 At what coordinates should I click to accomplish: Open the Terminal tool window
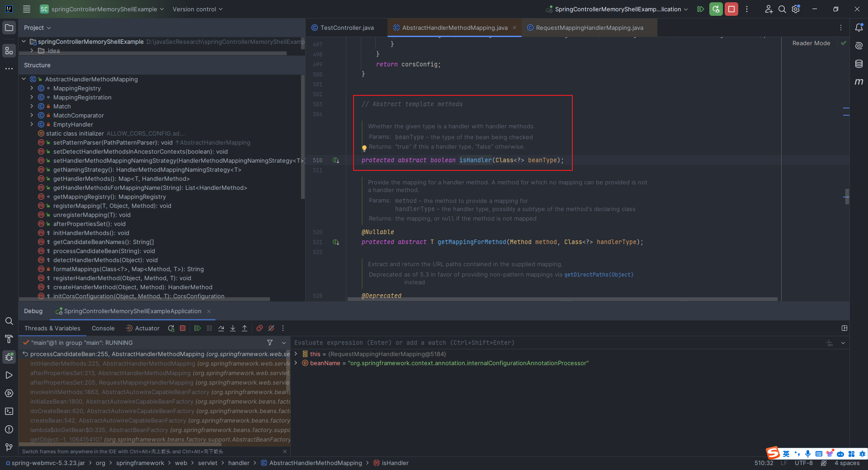tap(9, 411)
